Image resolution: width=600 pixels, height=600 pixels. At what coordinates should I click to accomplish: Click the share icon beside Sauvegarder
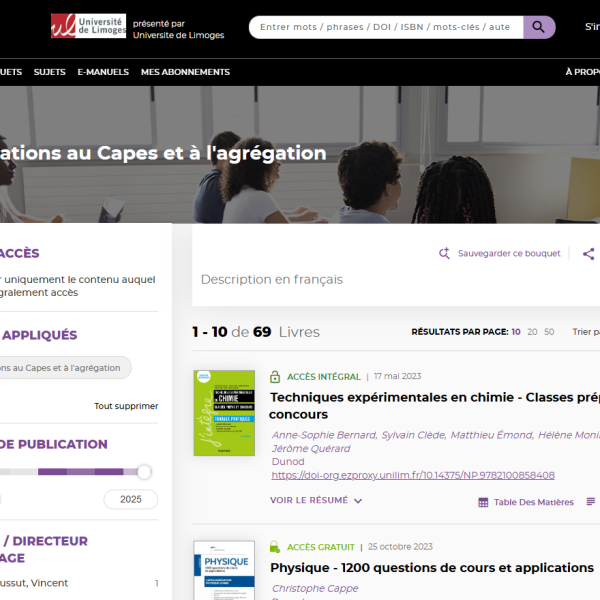click(588, 254)
